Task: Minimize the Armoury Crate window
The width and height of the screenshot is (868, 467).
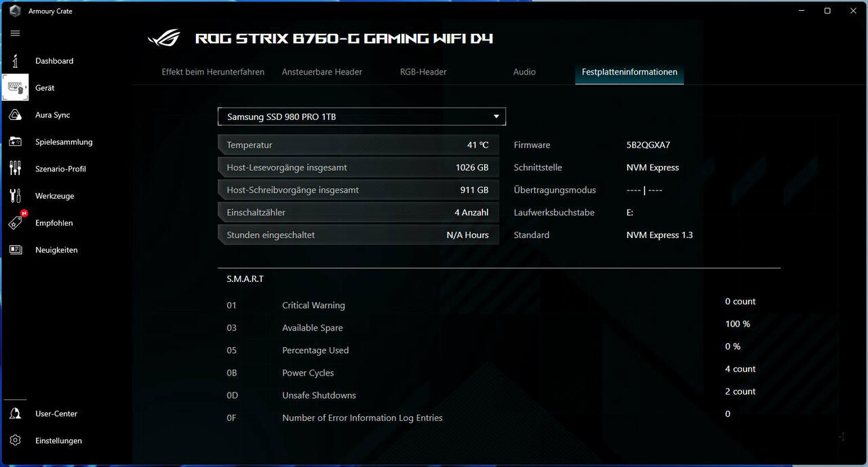Action: (802, 11)
